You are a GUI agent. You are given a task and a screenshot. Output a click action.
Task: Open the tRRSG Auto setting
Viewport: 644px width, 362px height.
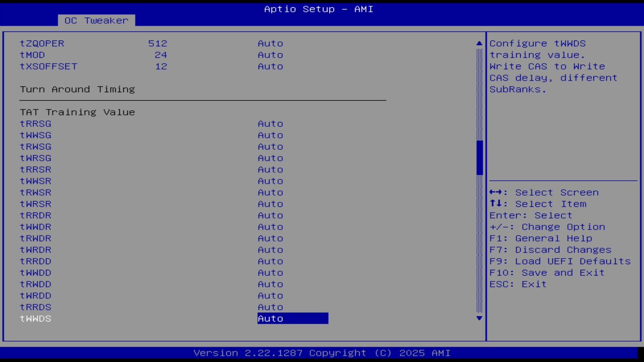click(x=270, y=124)
